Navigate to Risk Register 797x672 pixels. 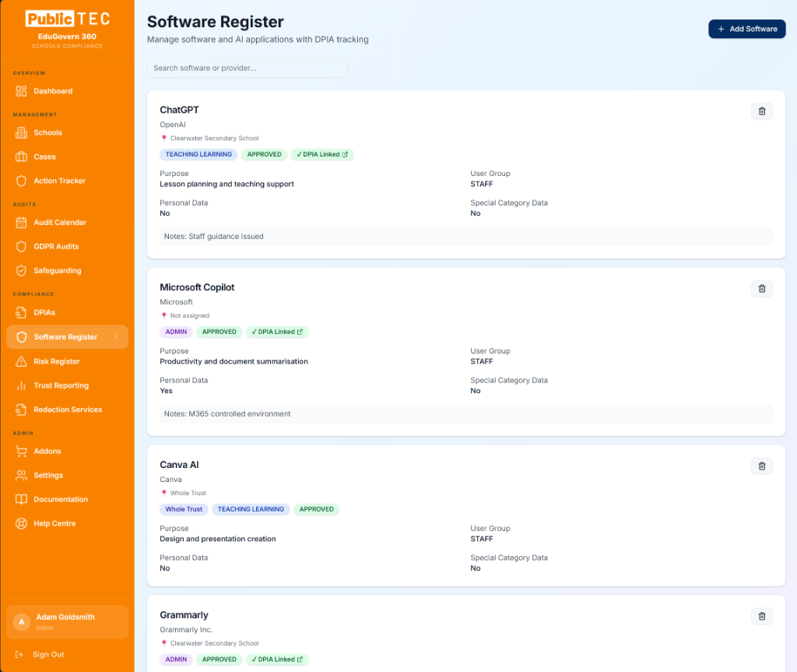[67, 361]
